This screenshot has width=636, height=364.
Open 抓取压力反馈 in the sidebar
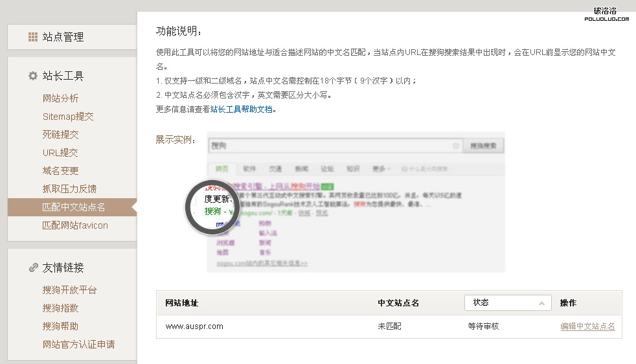(69, 189)
